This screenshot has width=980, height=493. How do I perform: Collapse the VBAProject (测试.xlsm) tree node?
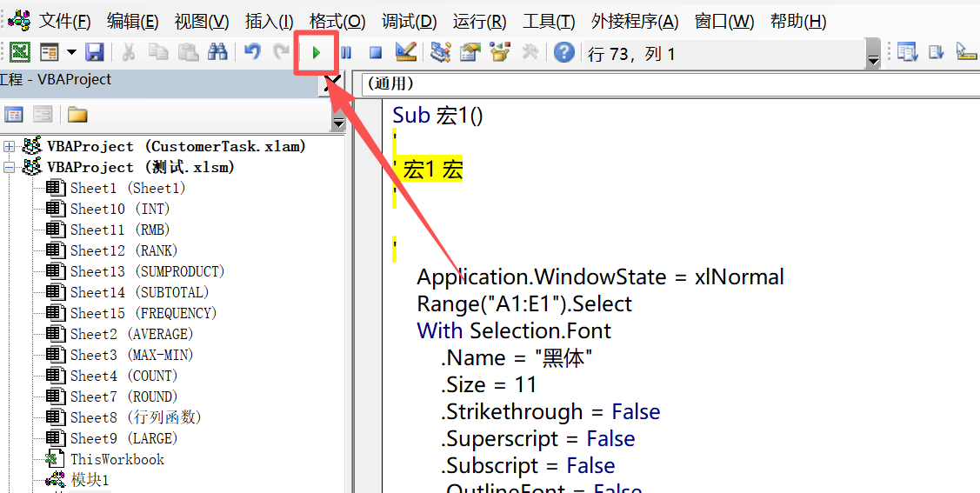10,167
